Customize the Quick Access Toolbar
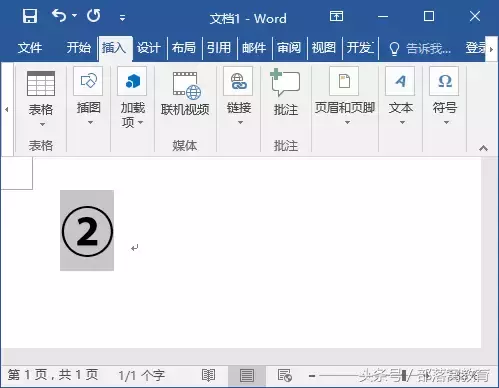The width and height of the screenshot is (499, 388). (x=122, y=18)
